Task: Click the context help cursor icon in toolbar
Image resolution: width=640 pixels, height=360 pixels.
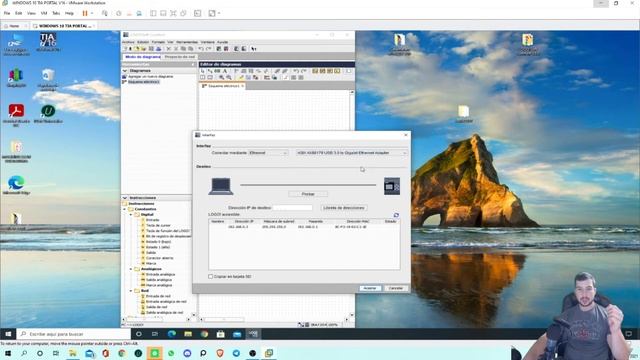Action: [x=254, y=49]
